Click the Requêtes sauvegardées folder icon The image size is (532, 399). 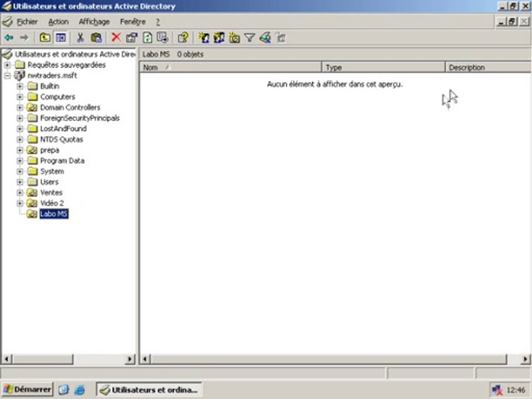[20, 65]
